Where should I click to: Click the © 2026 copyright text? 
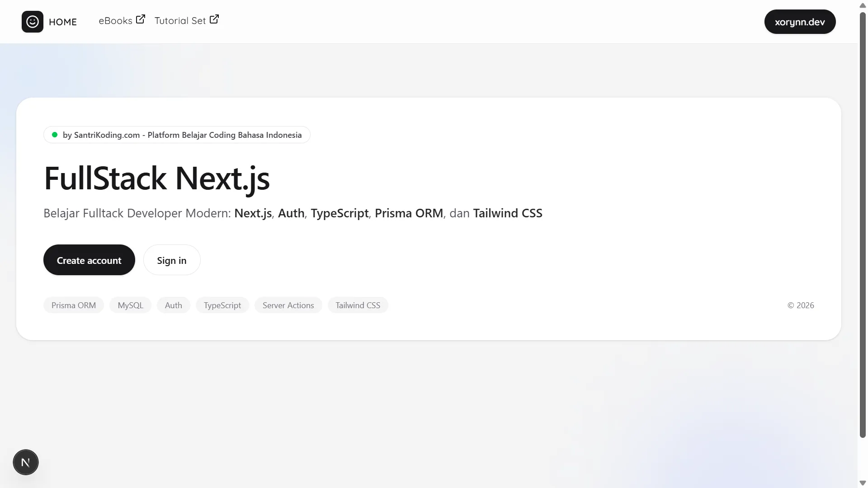tap(801, 305)
